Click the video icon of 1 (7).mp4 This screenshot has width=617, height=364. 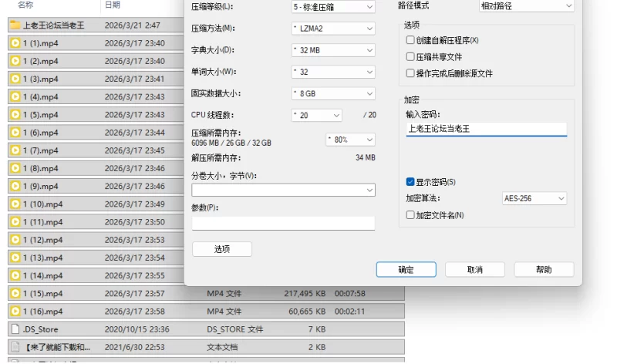coord(15,150)
